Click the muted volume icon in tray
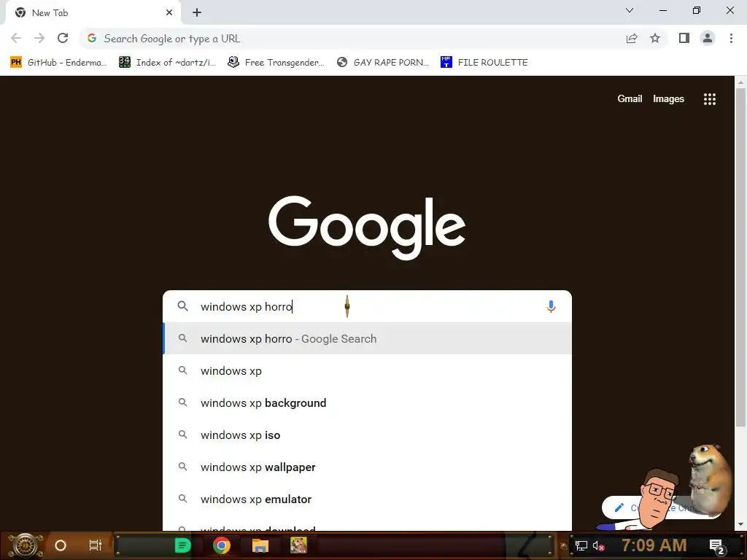Image resolution: width=747 pixels, height=560 pixels. click(x=598, y=546)
